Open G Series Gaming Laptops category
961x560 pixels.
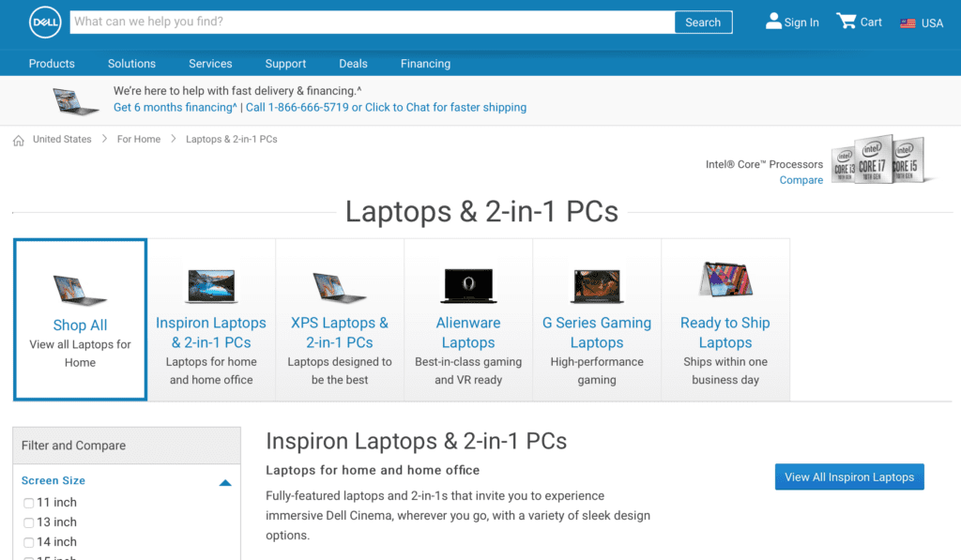point(597,333)
